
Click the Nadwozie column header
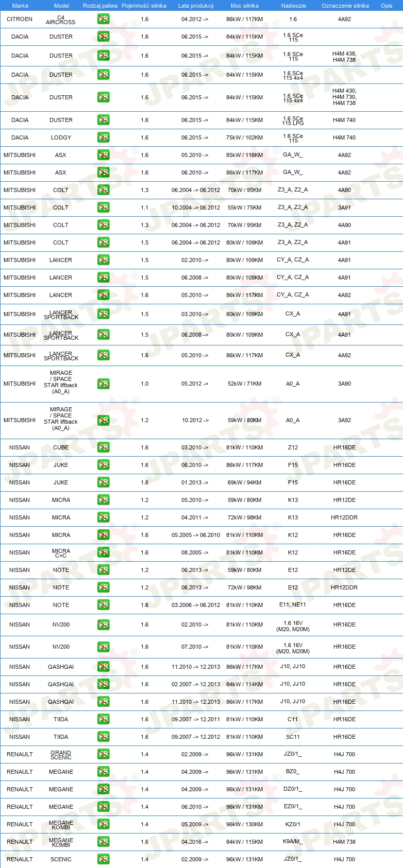pyautogui.click(x=293, y=6)
